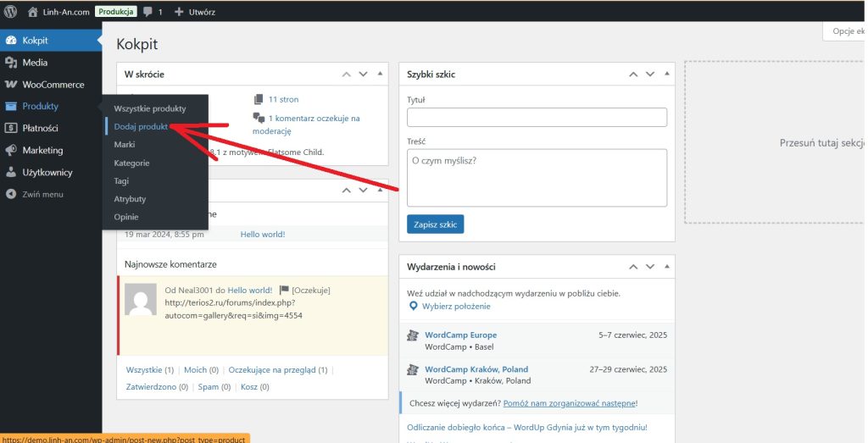Click the Neal3001 commenter avatar
The height and width of the screenshot is (443, 868).
(x=141, y=299)
